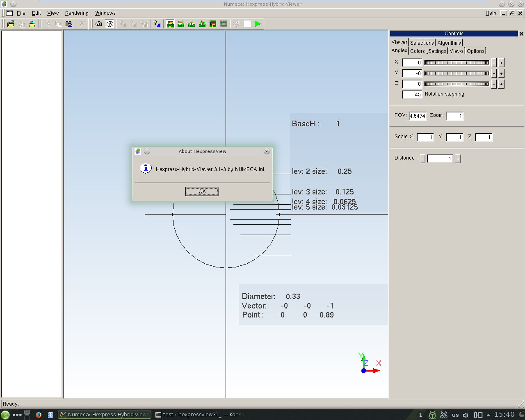Screen dimensions: 525x420
Task: Switch to the Angles tab
Action: (x=399, y=50)
